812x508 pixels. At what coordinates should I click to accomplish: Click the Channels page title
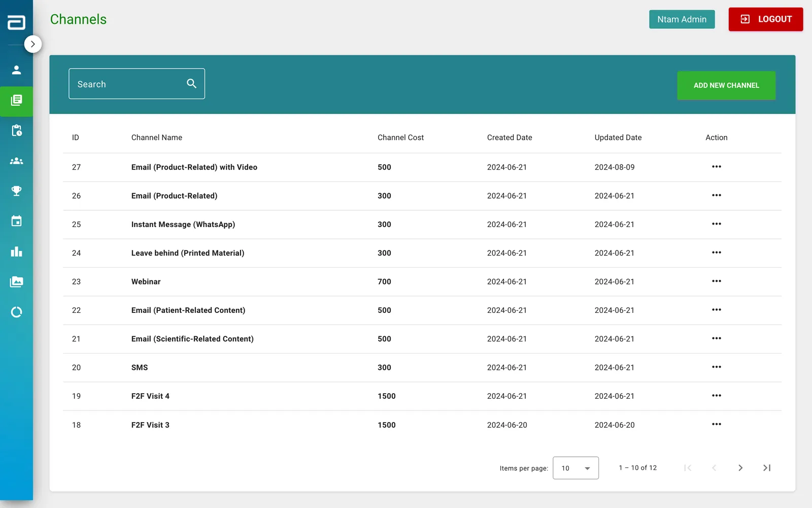coord(78,19)
